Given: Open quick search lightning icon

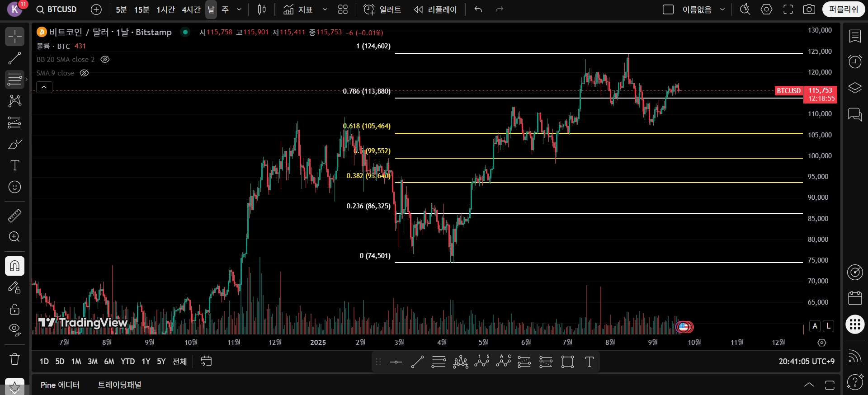Looking at the screenshot, I should pos(745,9).
